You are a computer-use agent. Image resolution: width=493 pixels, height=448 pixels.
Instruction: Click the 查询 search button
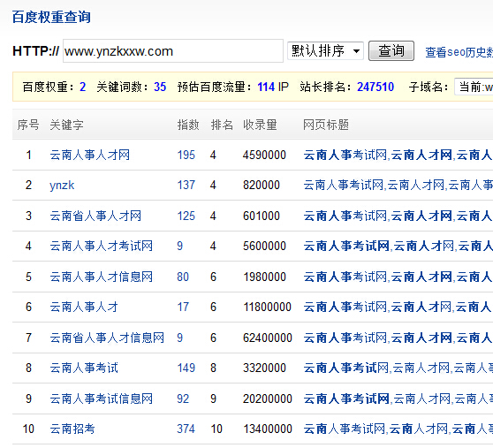pyautogui.click(x=391, y=51)
